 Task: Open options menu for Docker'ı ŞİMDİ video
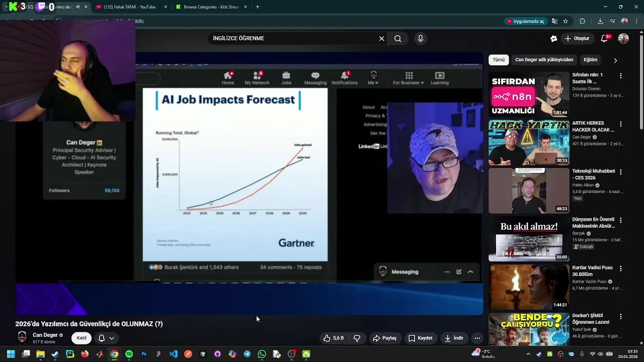(x=621, y=317)
